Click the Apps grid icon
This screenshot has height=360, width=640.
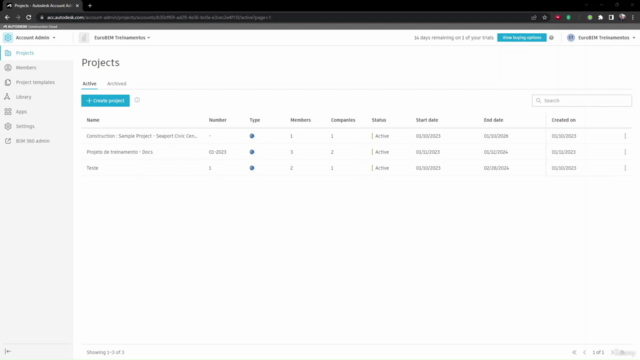point(8,112)
